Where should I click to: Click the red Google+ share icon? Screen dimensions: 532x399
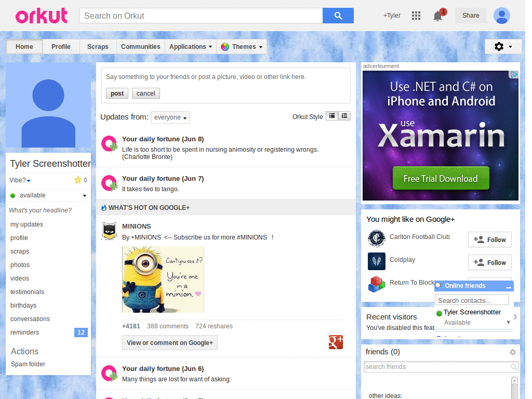(336, 342)
